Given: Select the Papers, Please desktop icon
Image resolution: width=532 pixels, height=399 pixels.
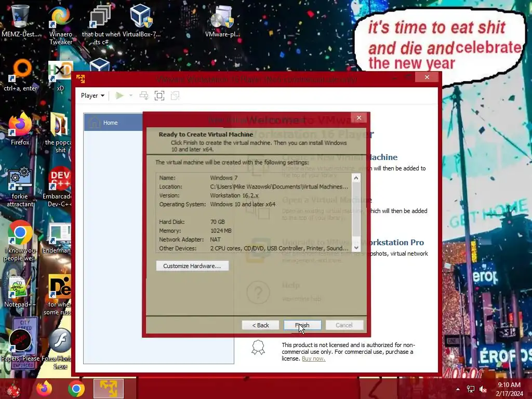Looking at the screenshot, I should click(x=20, y=345).
